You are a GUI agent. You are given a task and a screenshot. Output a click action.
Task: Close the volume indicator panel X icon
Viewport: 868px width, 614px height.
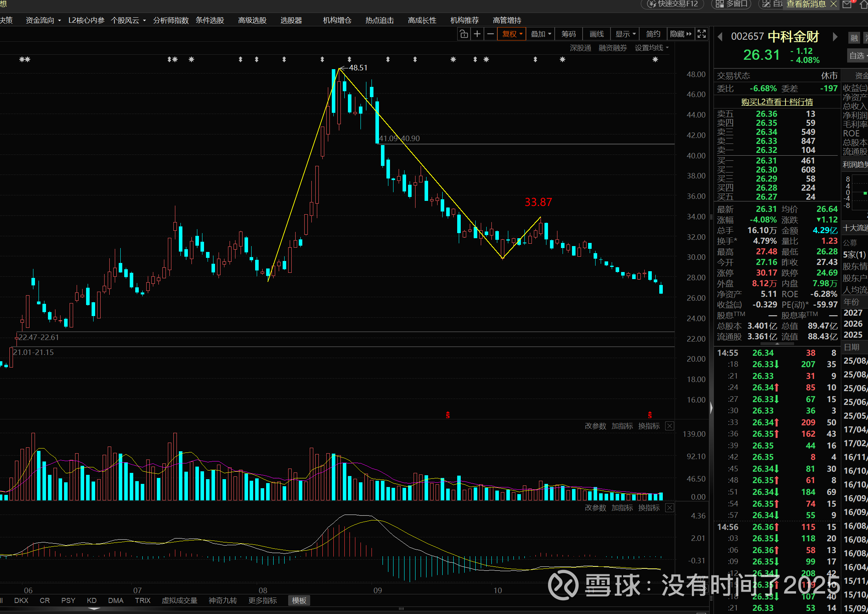[670, 426]
